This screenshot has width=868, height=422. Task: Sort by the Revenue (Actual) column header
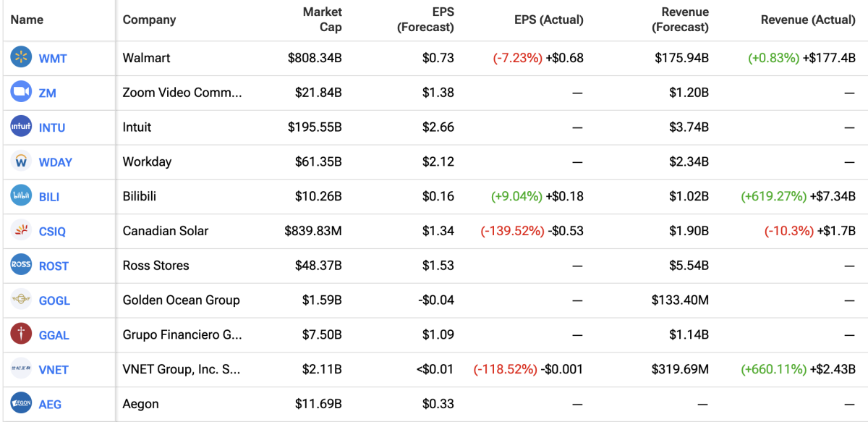pyautogui.click(x=807, y=20)
